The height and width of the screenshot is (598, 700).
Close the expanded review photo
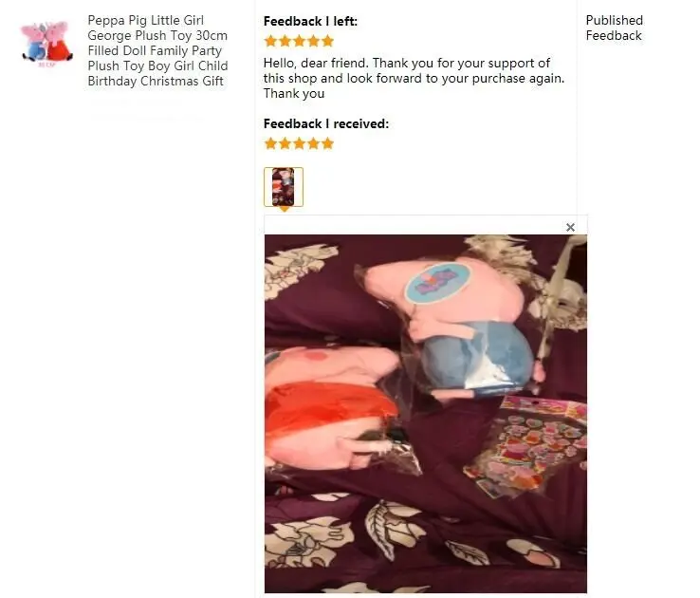click(570, 227)
